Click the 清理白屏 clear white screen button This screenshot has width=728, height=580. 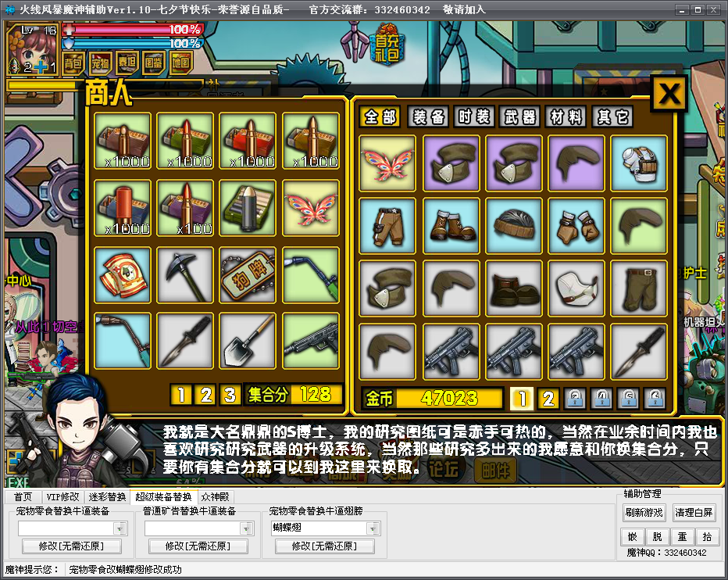tap(694, 513)
